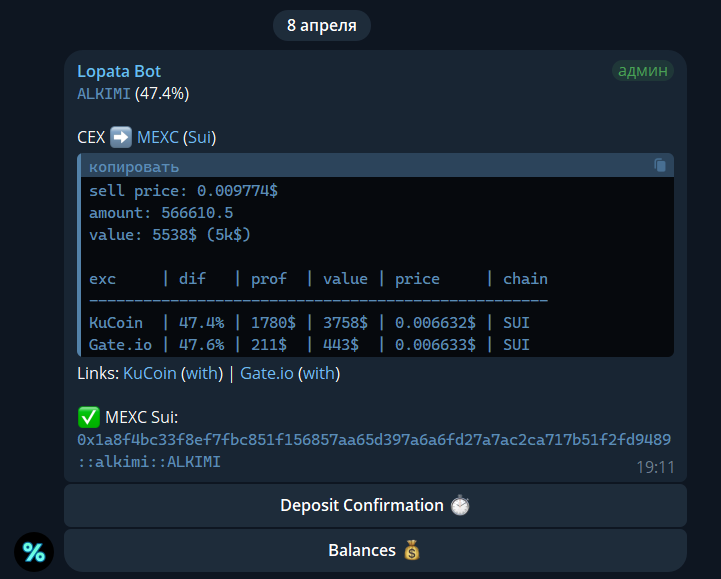The height and width of the screenshot is (579, 721).
Task: Click the 8 апреля date badge
Action: point(322,25)
